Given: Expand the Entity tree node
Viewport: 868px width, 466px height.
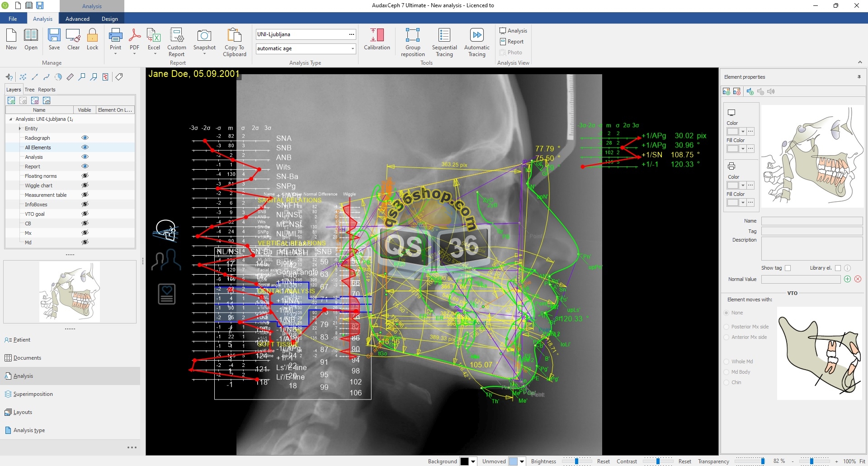Looking at the screenshot, I should (20, 128).
